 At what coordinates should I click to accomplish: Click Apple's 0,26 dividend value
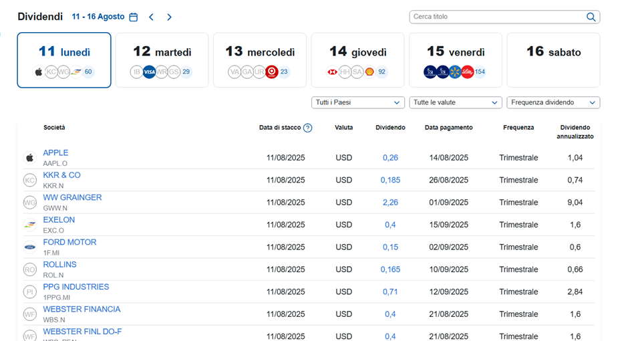click(x=390, y=158)
